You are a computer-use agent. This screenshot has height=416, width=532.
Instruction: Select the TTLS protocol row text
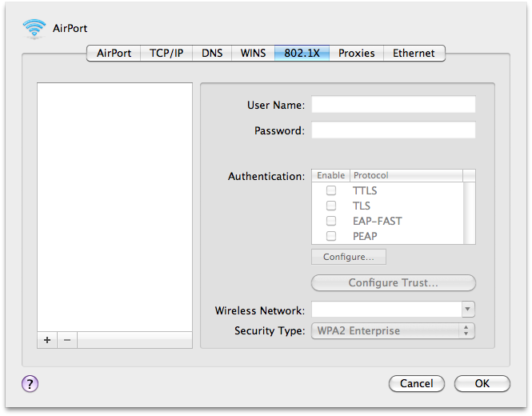tap(365, 190)
